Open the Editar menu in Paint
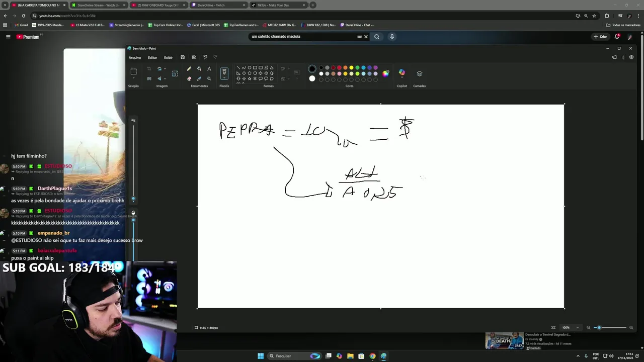The width and height of the screenshot is (644, 362). [x=152, y=57]
